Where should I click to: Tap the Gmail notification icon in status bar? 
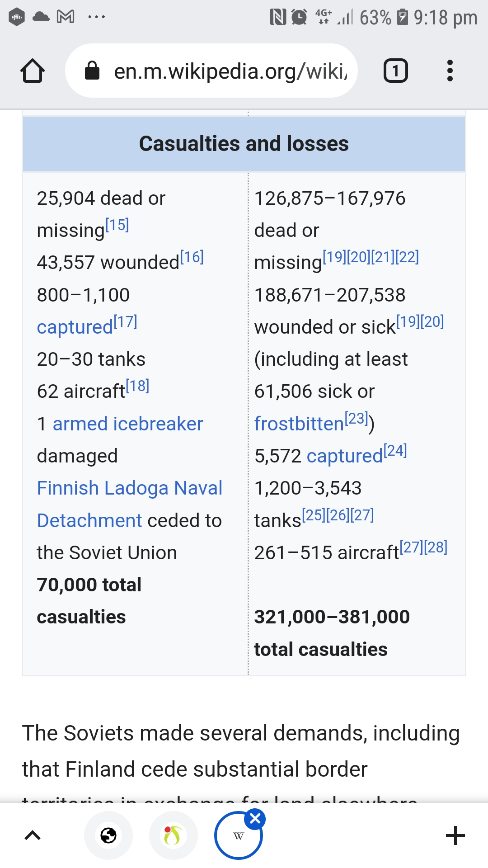point(66,17)
